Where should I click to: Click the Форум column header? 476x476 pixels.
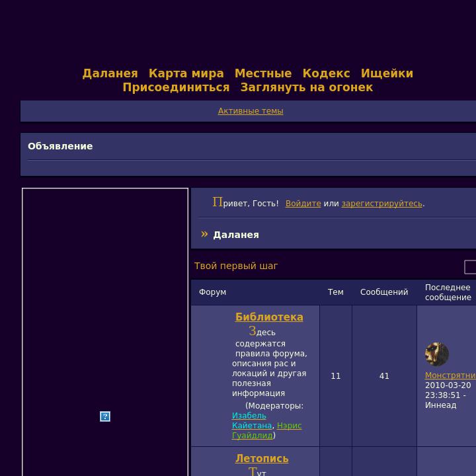pos(212,292)
